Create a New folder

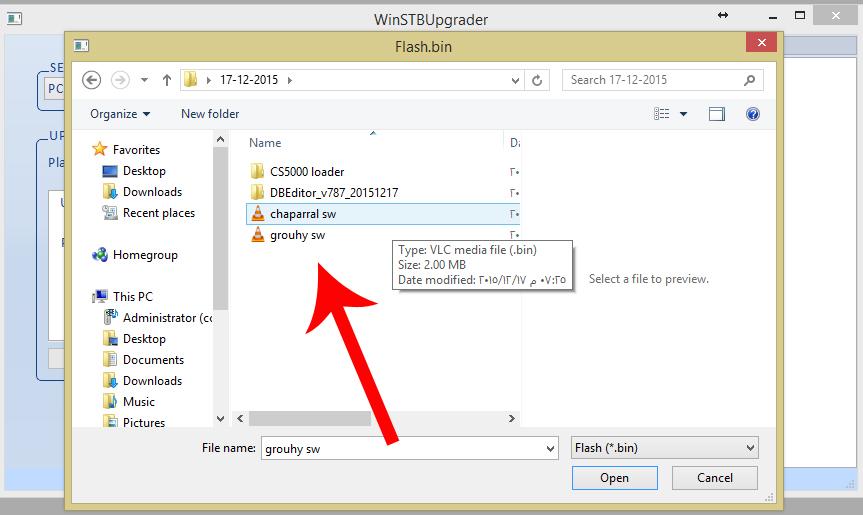pos(210,114)
